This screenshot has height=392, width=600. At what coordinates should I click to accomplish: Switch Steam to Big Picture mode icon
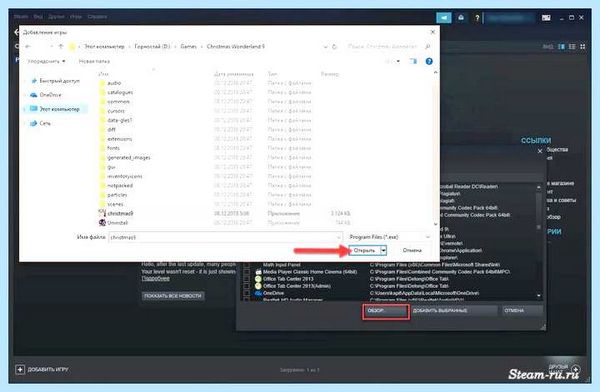pos(546,18)
